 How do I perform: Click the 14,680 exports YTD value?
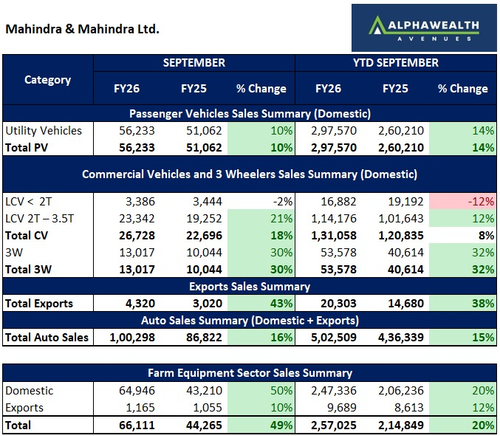tap(406, 304)
